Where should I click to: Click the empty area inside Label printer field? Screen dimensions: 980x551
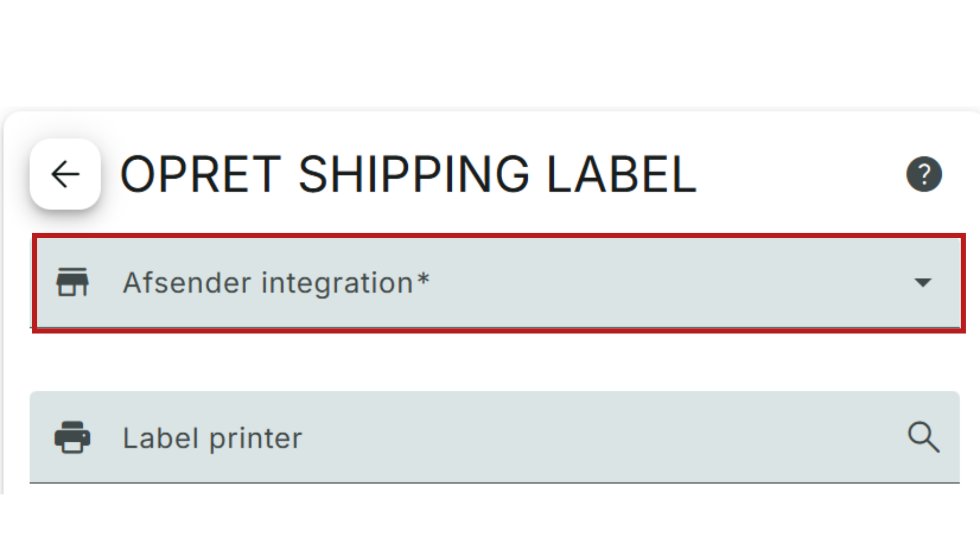point(602,437)
